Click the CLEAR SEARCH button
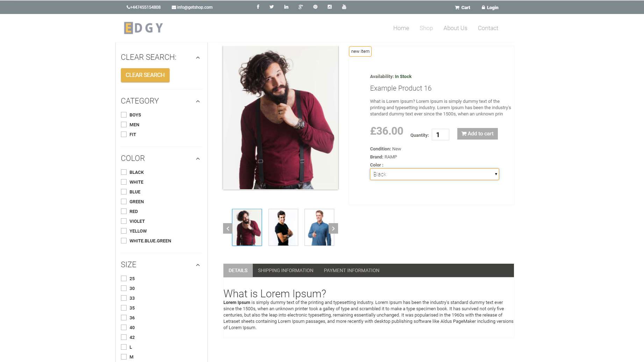The image size is (644, 362). 145,75
